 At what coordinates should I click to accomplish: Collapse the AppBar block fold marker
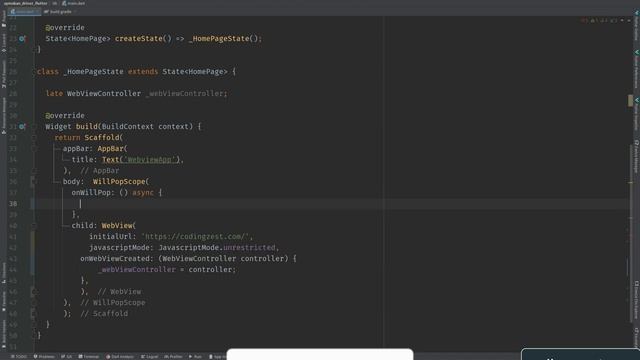click(35, 149)
